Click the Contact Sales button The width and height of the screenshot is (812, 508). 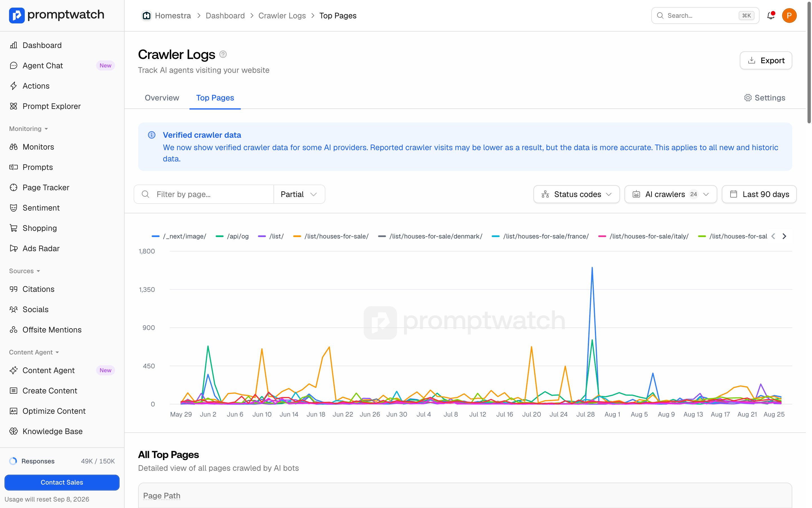point(62,482)
